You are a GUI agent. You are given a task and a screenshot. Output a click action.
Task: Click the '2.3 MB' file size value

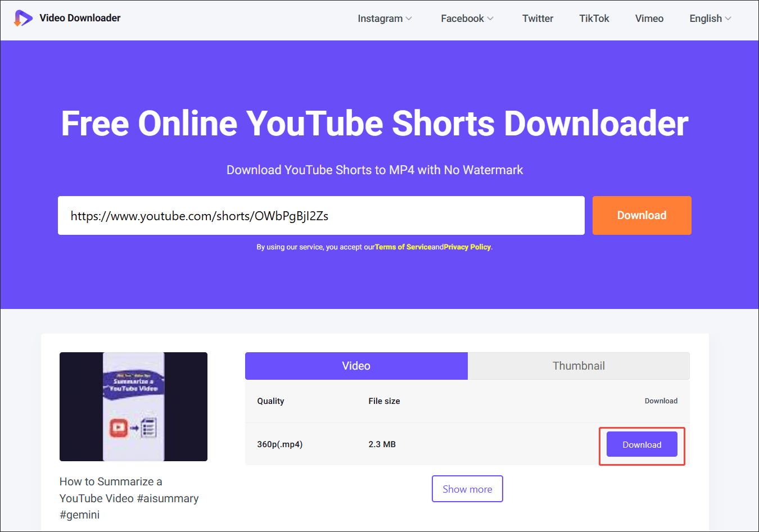coord(382,444)
